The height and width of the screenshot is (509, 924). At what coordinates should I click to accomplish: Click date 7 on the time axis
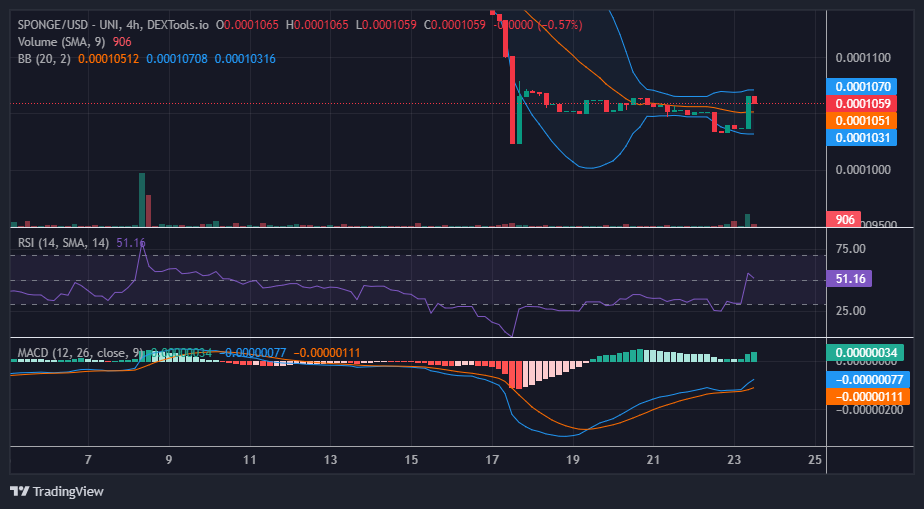(88, 460)
